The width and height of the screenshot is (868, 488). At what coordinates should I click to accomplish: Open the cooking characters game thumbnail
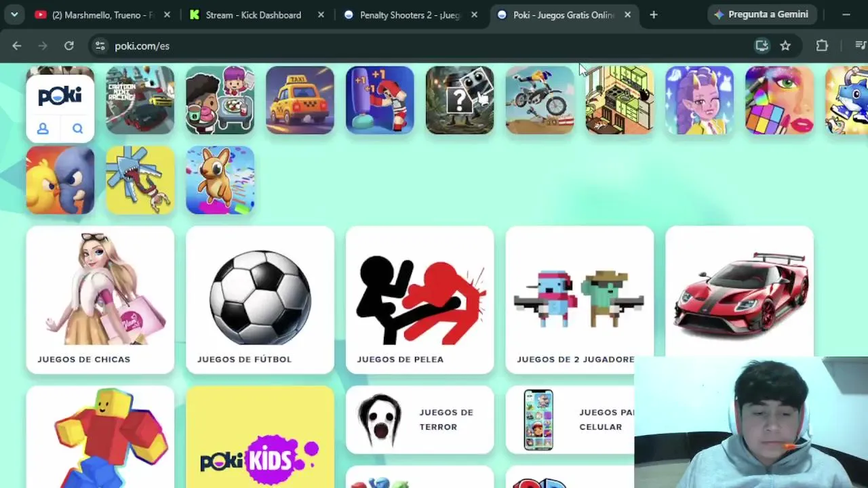pyautogui.click(x=220, y=100)
